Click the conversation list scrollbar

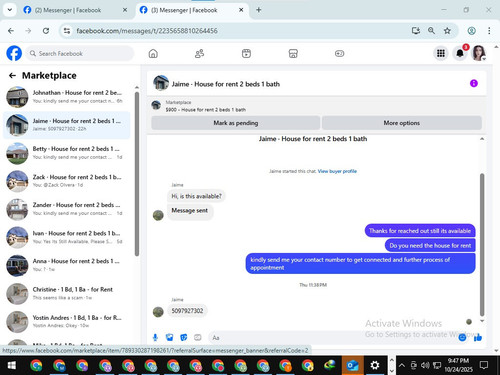coord(137,173)
